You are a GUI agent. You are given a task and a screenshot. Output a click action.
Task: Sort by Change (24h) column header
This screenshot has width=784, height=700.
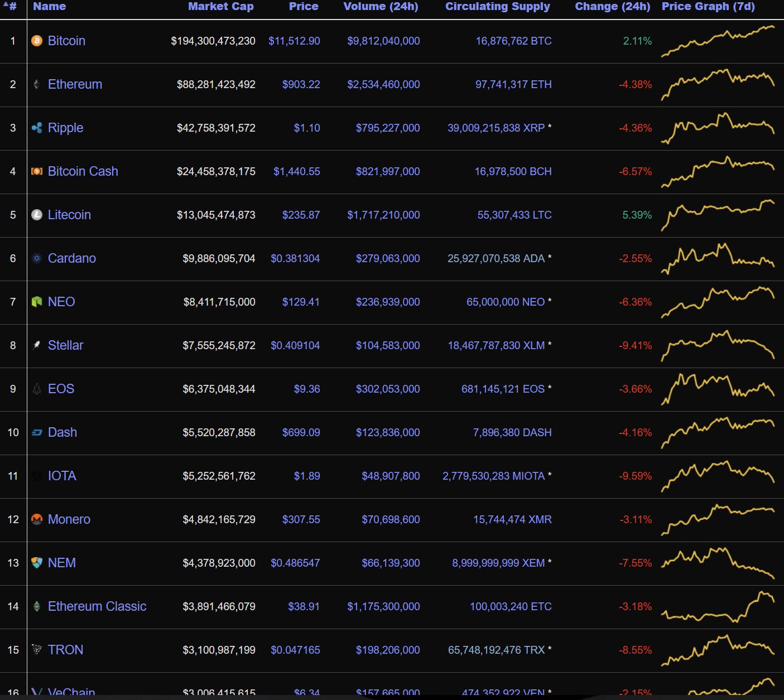(x=613, y=7)
